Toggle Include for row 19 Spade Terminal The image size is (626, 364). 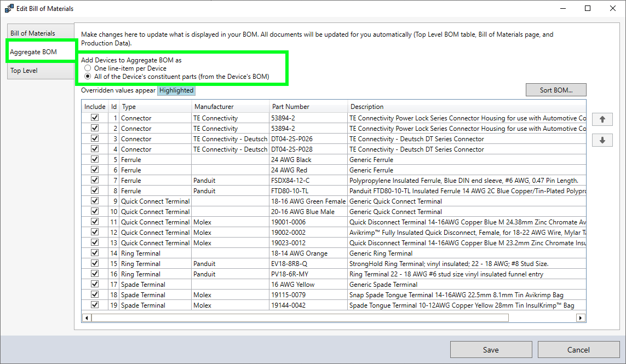(95, 304)
